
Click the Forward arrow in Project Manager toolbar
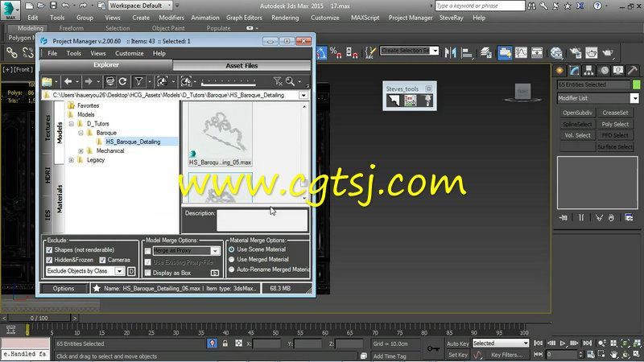click(x=88, y=82)
